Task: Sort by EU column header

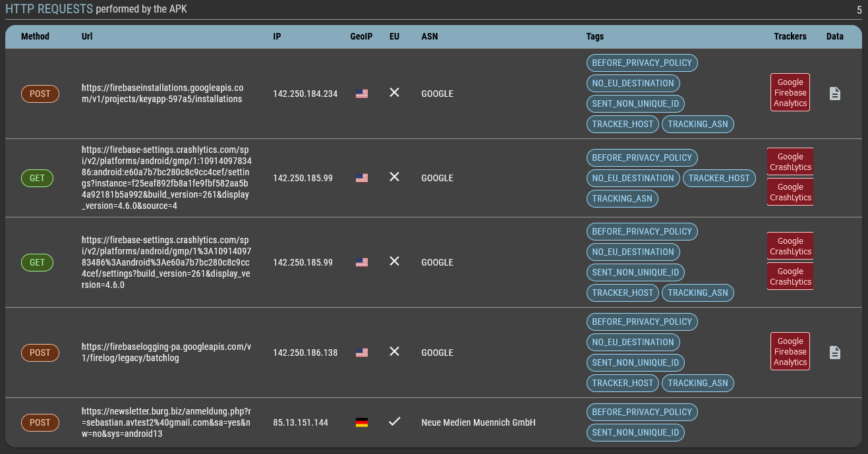Action: tap(394, 36)
